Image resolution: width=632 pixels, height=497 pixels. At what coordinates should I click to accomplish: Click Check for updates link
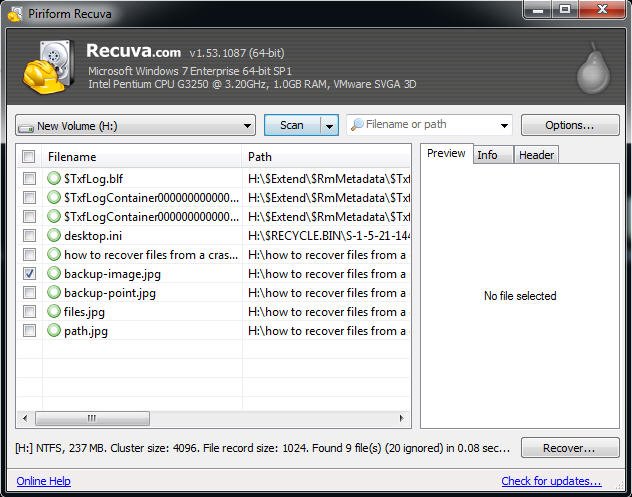(551, 481)
